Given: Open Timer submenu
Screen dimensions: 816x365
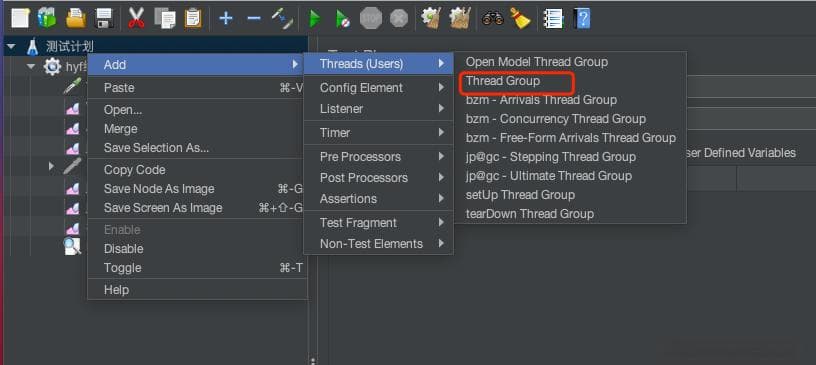Looking at the screenshot, I should [378, 133].
